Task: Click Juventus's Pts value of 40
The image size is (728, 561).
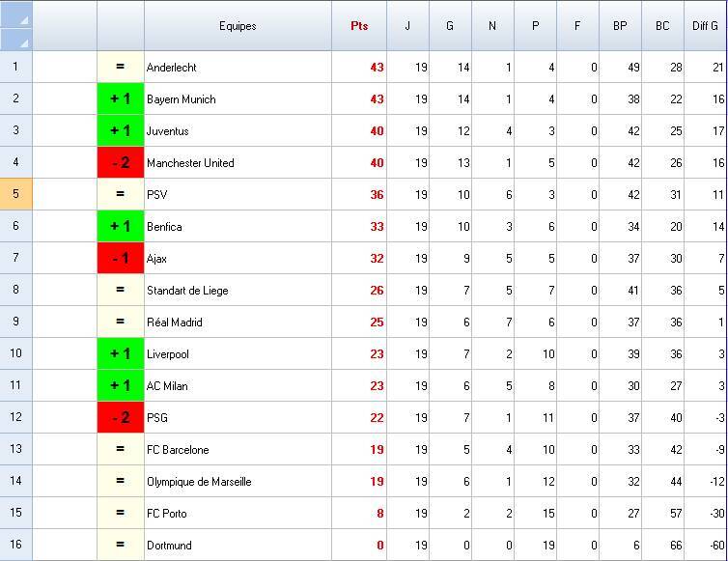Action: tap(359, 130)
